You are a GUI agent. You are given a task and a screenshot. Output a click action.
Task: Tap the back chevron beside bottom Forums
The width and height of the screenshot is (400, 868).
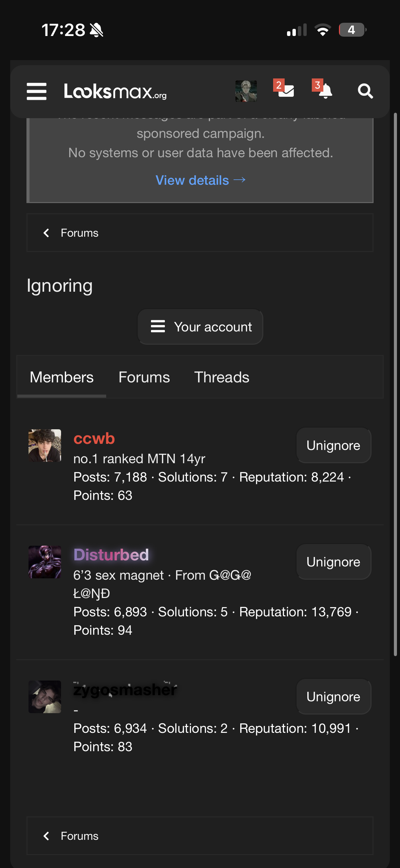pyautogui.click(x=46, y=836)
